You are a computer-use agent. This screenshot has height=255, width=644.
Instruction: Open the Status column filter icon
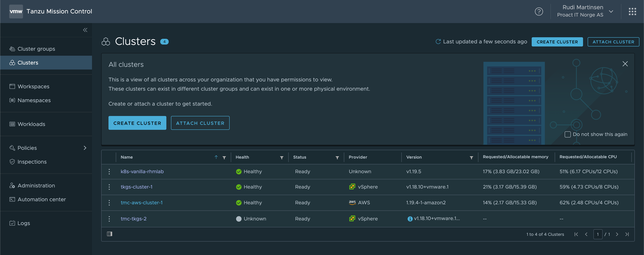tap(337, 158)
